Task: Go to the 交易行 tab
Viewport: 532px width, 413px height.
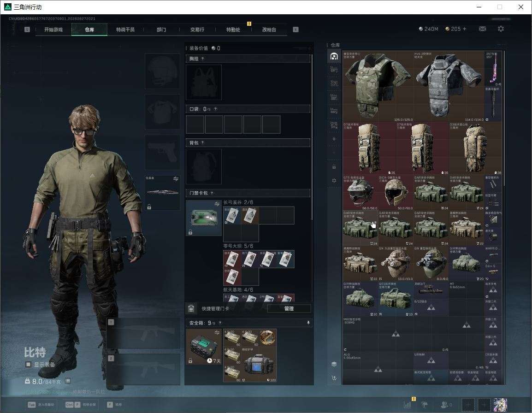Action: pyautogui.click(x=197, y=29)
